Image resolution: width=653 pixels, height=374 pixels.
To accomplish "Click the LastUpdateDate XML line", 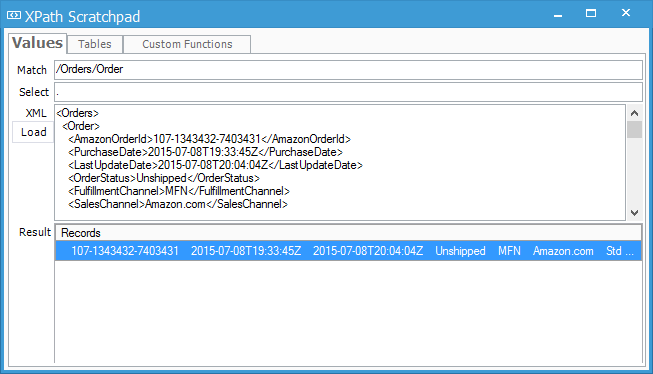I will 215,165.
